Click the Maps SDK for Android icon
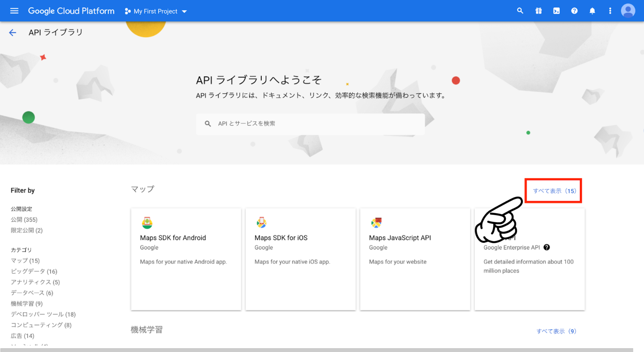 [147, 223]
